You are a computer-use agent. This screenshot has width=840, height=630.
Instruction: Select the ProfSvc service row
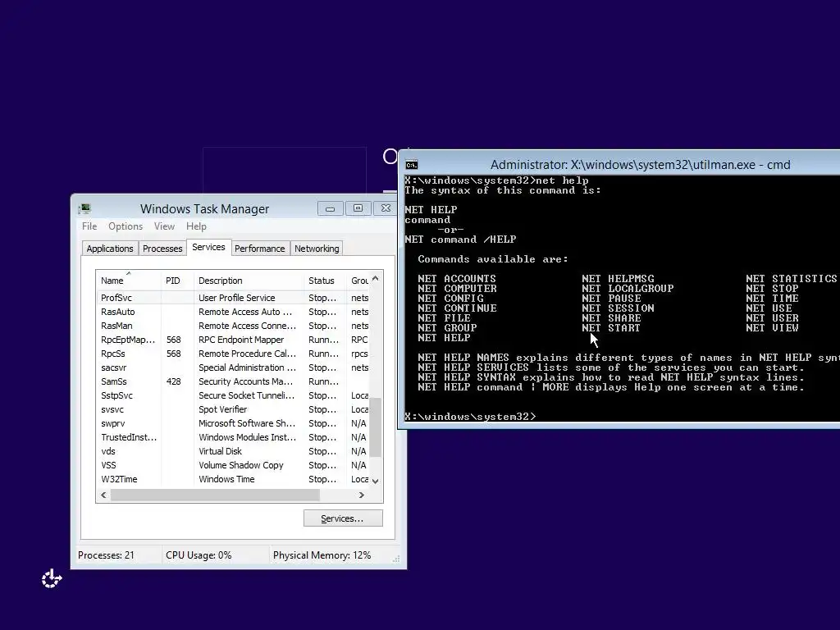pyautogui.click(x=233, y=298)
